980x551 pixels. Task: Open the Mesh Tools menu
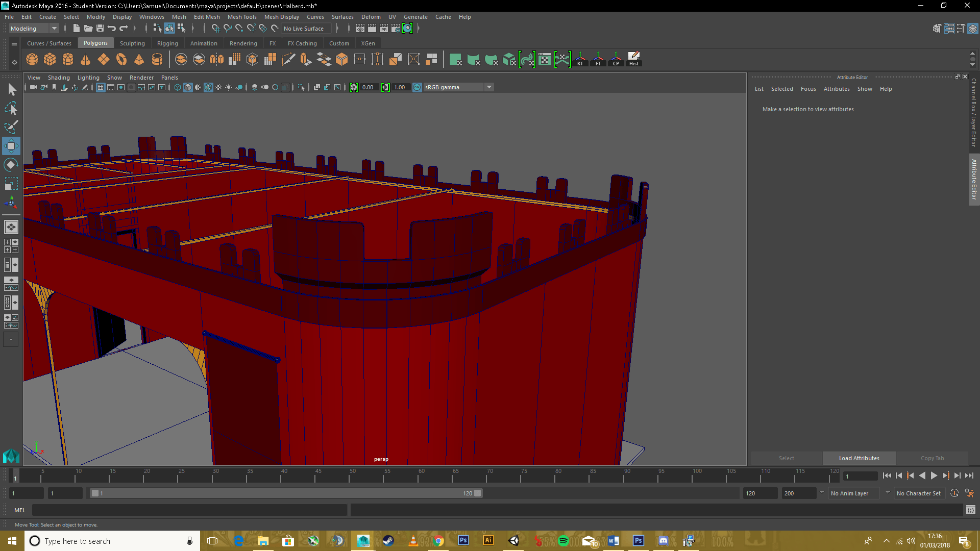[242, 17]
